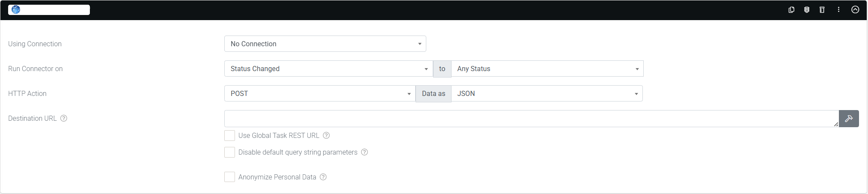The image size is (868, 194).
Task: View help for Use Global Task REST URL
Action: 326,135
